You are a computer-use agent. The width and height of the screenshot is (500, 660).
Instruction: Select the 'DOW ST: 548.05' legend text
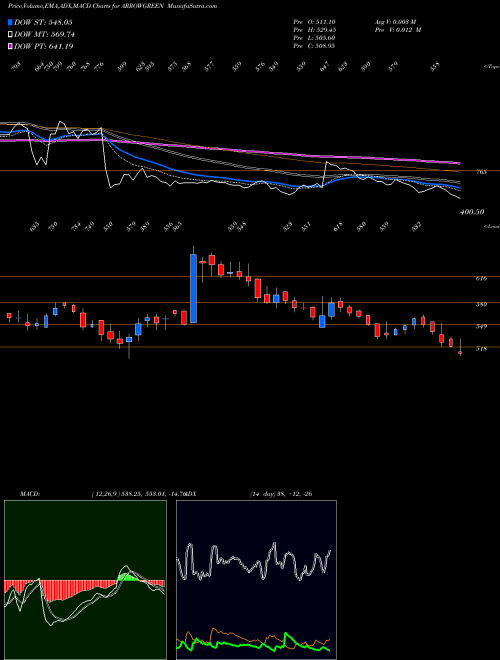[x=43, y=22]
